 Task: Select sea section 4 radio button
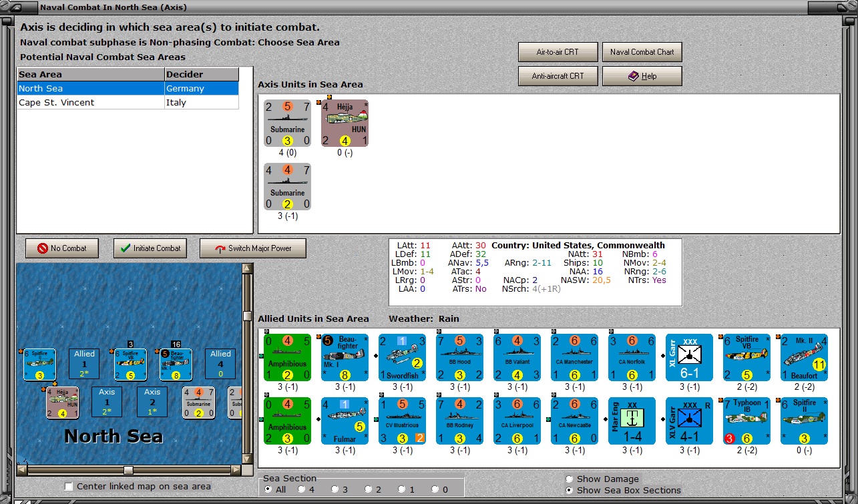302,489
